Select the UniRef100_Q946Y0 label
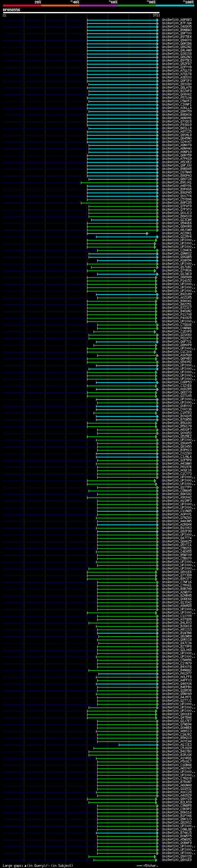 click(x=176, y=40)
